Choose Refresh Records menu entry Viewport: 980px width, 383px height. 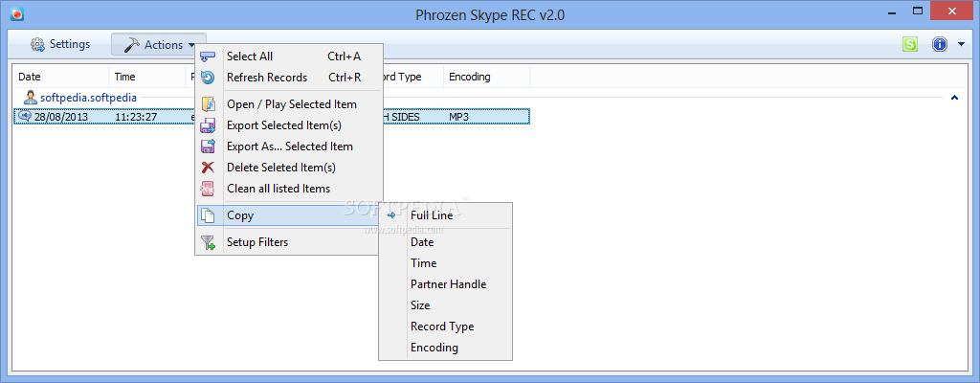tap(289, 78)
